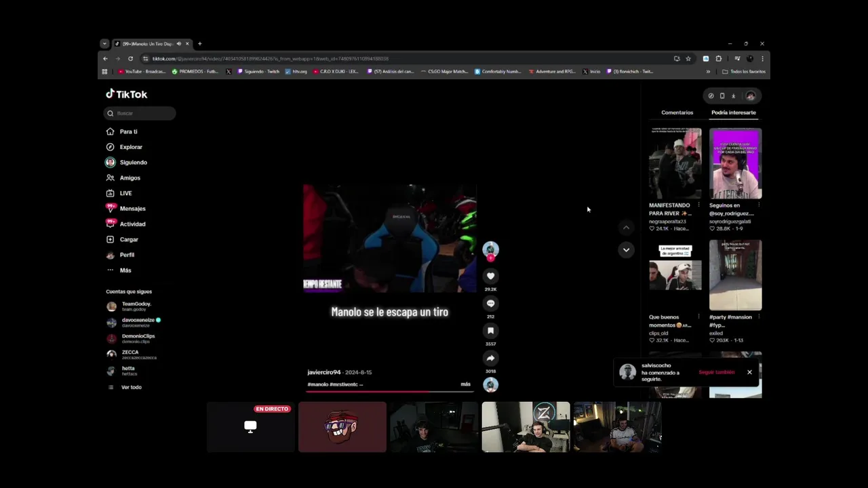Select cartoon avatar participant tile
The image size is (868, 488).
pos(342,427)
